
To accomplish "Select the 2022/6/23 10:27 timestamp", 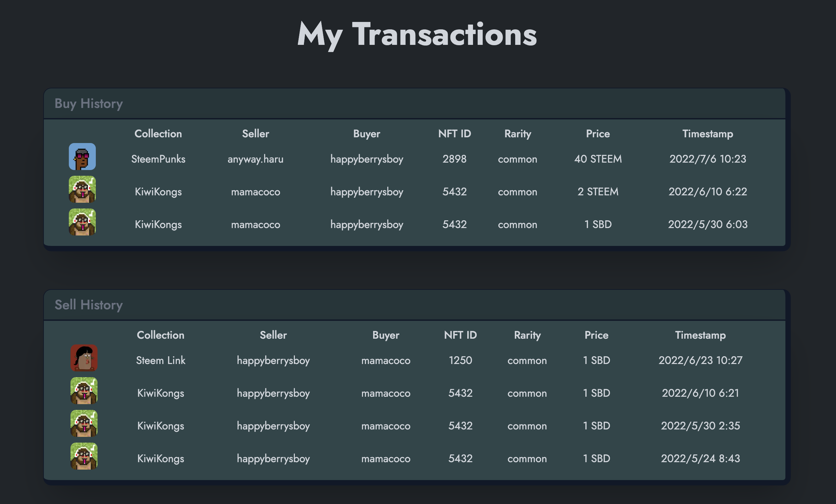I will pyautogui.click(x=700, y=360).
